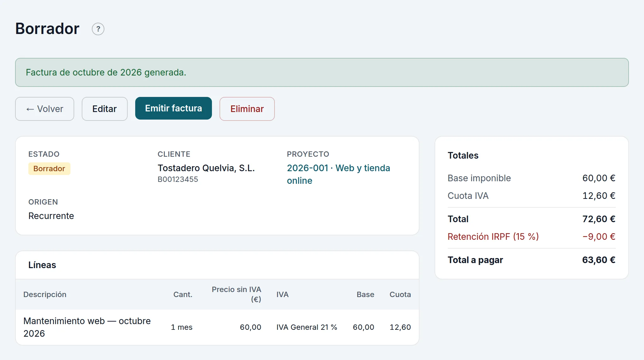
Task: Click the yellow Borrador status badge
Action: 49,169
